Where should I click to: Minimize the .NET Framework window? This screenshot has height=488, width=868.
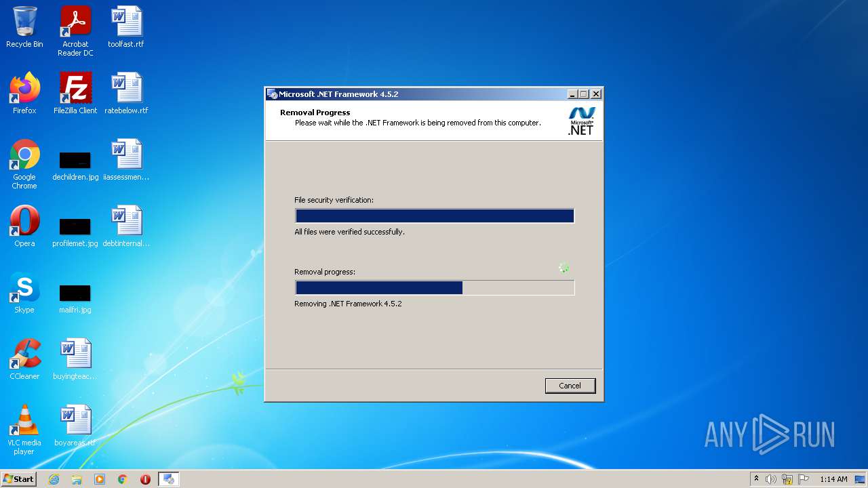(572, 94)
